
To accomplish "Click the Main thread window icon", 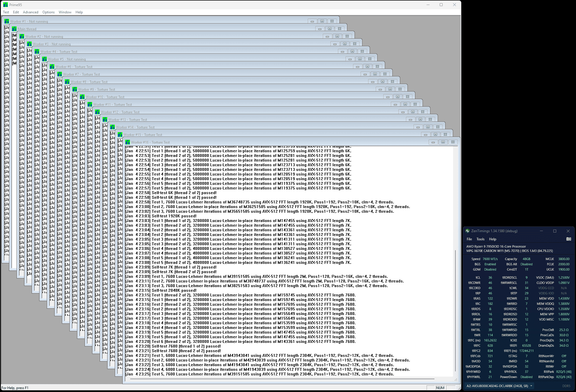I will pos(14,29).
